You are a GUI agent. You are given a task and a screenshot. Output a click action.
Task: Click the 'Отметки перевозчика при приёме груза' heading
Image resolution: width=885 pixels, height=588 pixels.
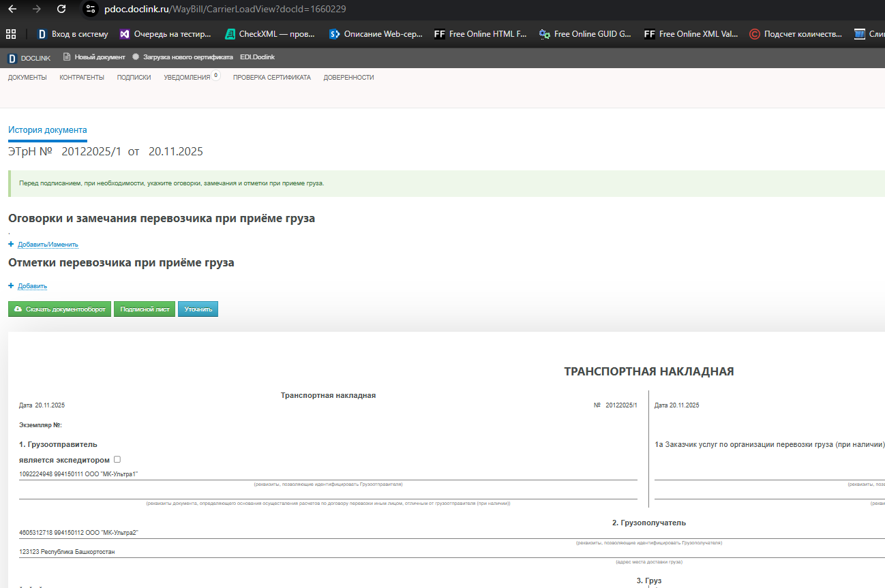tap(121, 262)
